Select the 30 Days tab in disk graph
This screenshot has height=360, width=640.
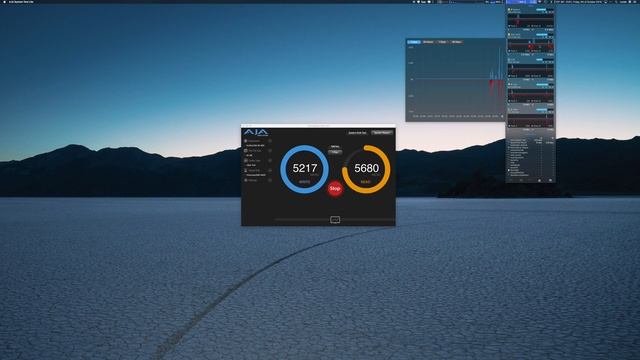[x=457, y=42]
